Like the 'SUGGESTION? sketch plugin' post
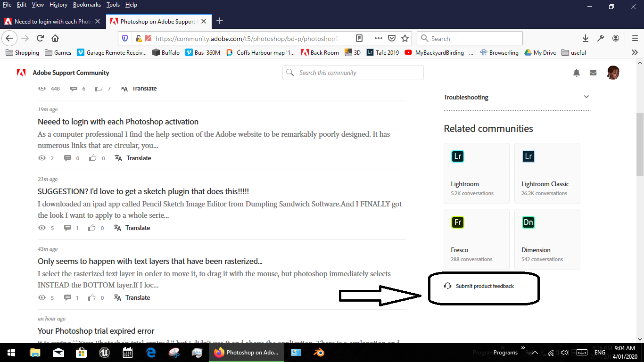This screenshot has height=362, width=644. pos(92,228)
